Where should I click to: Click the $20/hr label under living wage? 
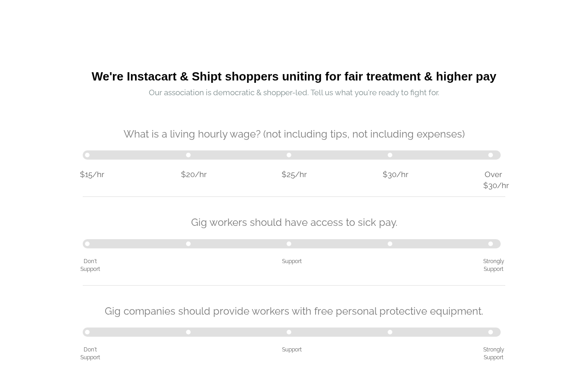pyautogui.click(x=194, y=174)
